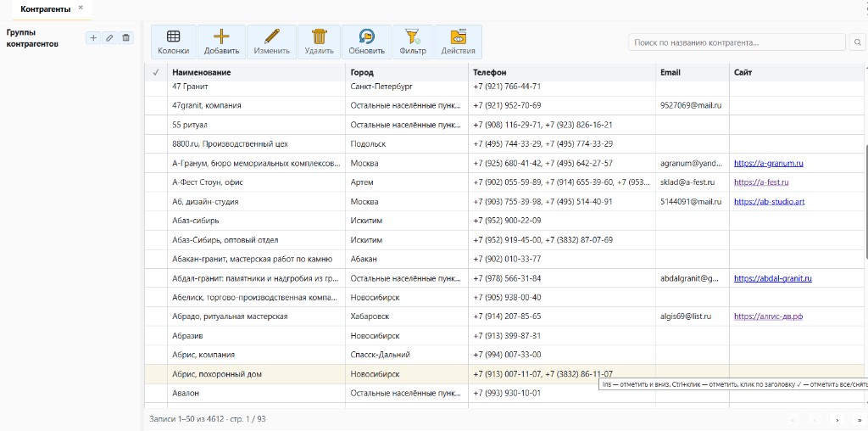The width and height of the screenshot is (868, 431).
Task: Click checkmark cell of Абразив row
Action: click(x=156, y=336)
